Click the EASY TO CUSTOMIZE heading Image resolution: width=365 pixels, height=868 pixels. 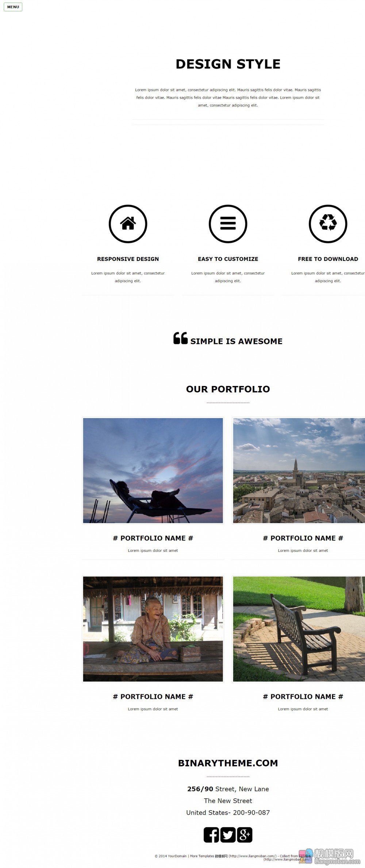click(x=228, y=259)
